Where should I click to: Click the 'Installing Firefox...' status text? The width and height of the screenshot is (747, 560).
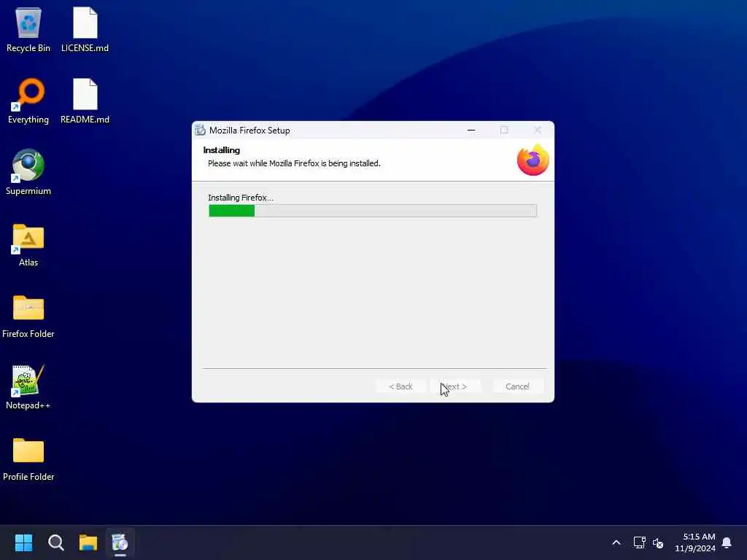tap(241, 198)
